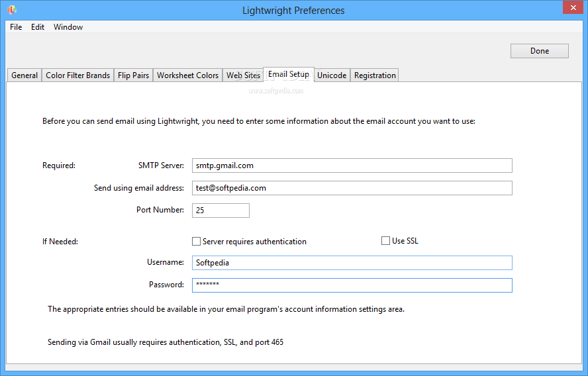Click the 'If Needed:' label
Viewport: 588px width, 376px height.
click(60, 242)
